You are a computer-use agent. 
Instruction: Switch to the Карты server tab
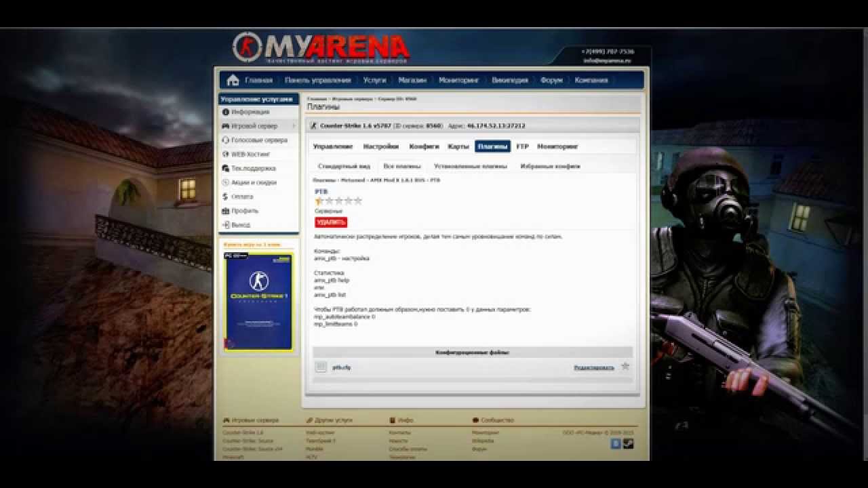pyautogui.click(x=458, y=146)
